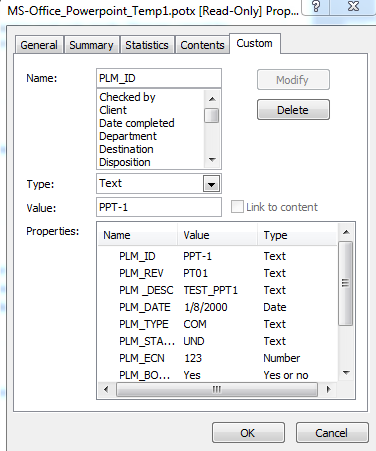Screen dimensions: 376x451
Task: Click the horizontal scroll-right arrow
Action: 328,389
